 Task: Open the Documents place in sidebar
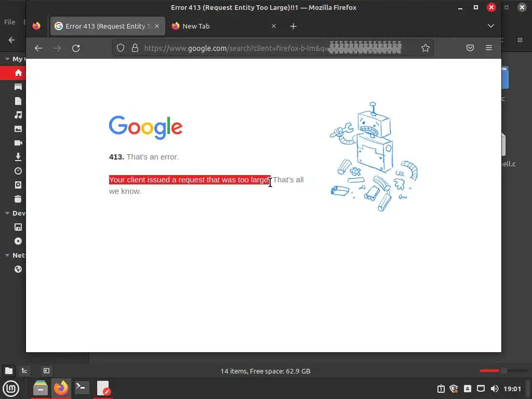[x=18, y=101]
